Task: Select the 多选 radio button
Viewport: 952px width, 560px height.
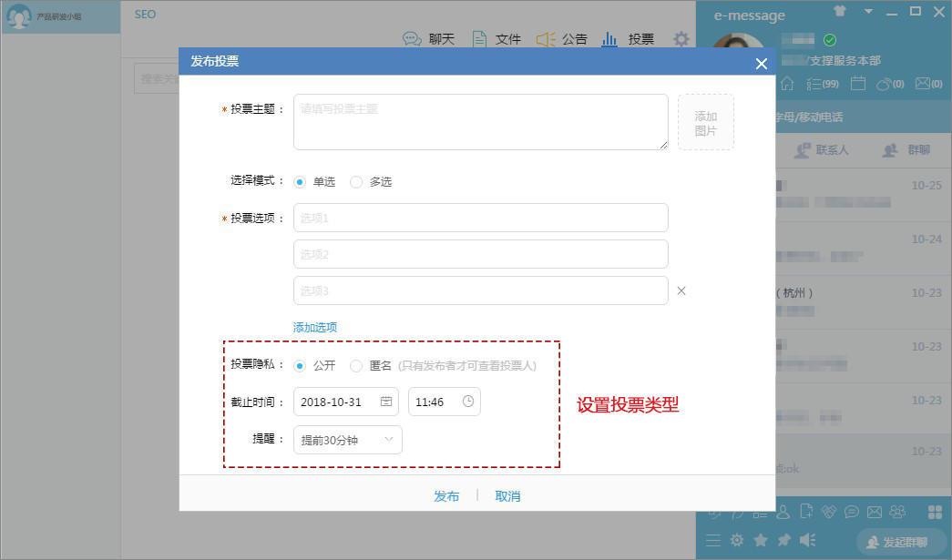Action: click(x=356, y=182)
